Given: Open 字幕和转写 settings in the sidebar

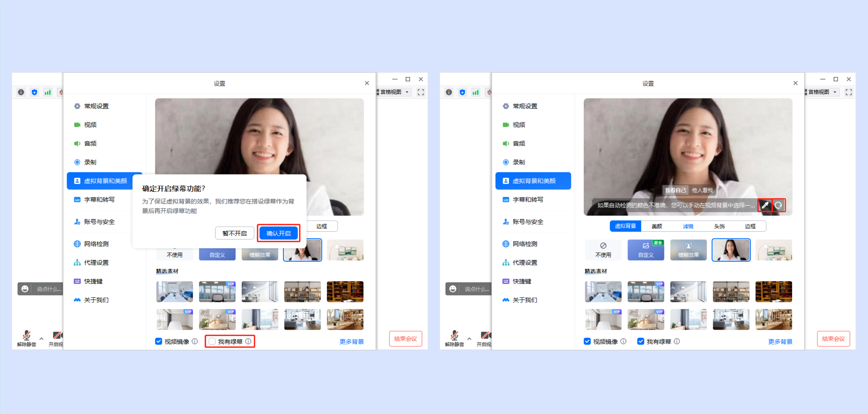Looking at the screenshot, I should [x=98, y=199].
